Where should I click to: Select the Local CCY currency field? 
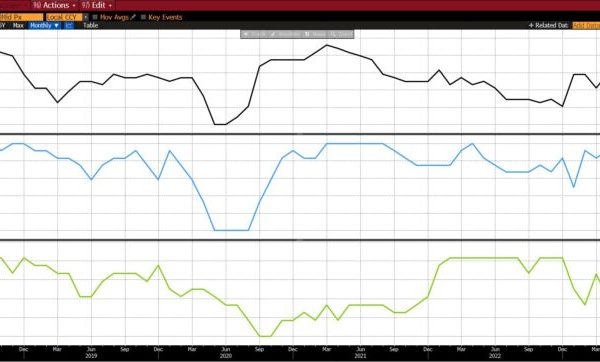point(64,17)
